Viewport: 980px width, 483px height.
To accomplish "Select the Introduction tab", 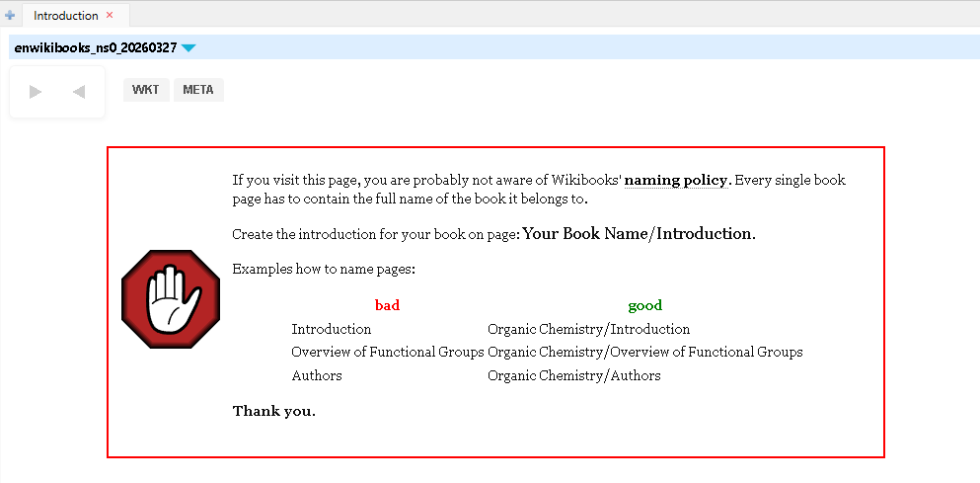I will pos(65,16).
